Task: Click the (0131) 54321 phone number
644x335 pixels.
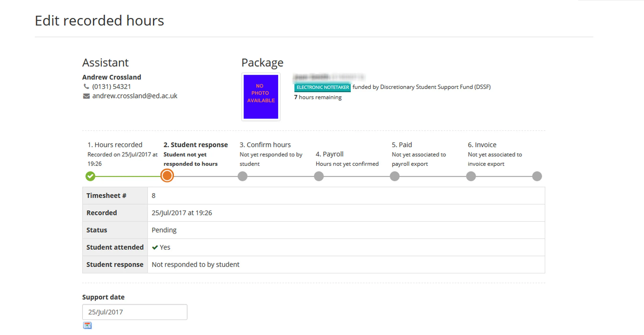Action: (x=111, y=87)
